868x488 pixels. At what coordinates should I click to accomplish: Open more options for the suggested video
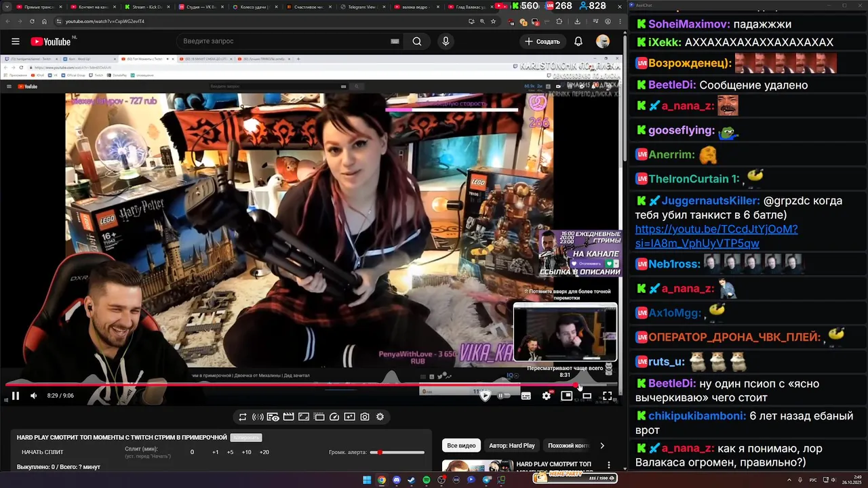(x=609, y=466)
